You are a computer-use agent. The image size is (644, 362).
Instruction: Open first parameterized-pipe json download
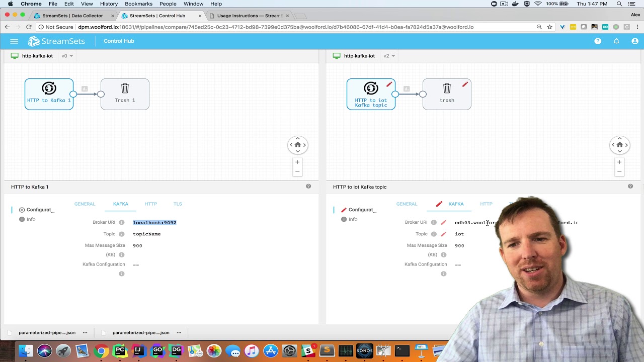tap(47, 332)
